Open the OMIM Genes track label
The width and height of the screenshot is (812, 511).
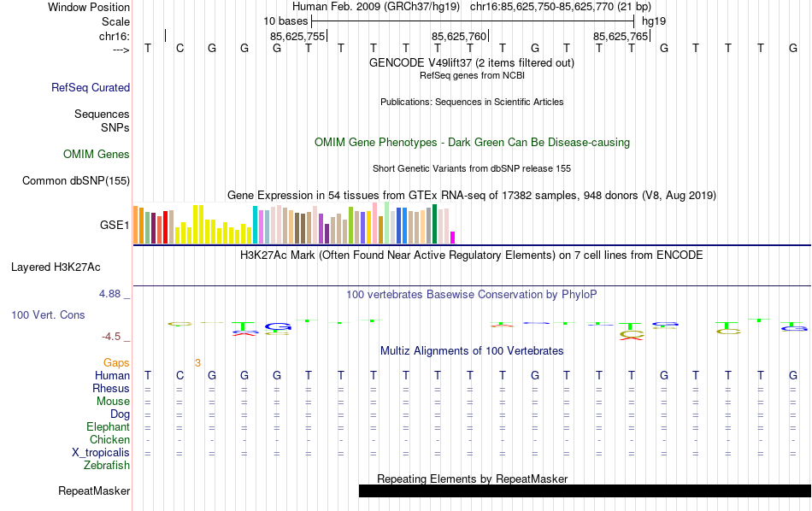(x=97, y=155)
